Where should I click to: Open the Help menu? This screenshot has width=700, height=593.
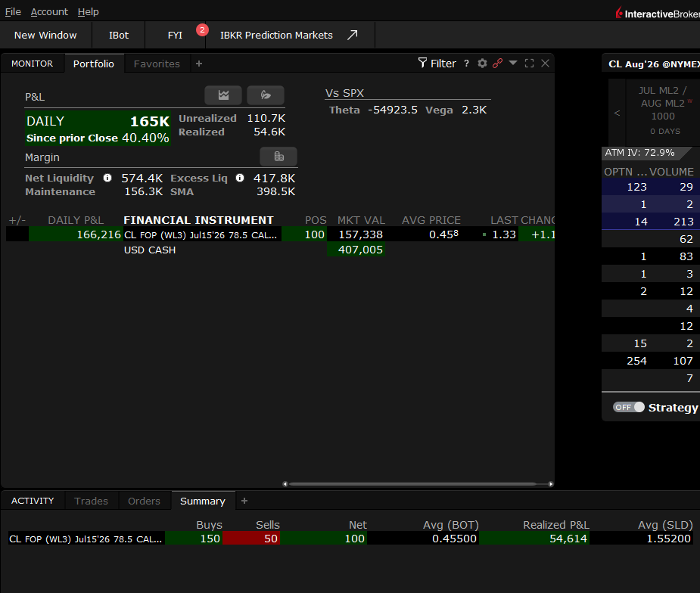[88, 11]
